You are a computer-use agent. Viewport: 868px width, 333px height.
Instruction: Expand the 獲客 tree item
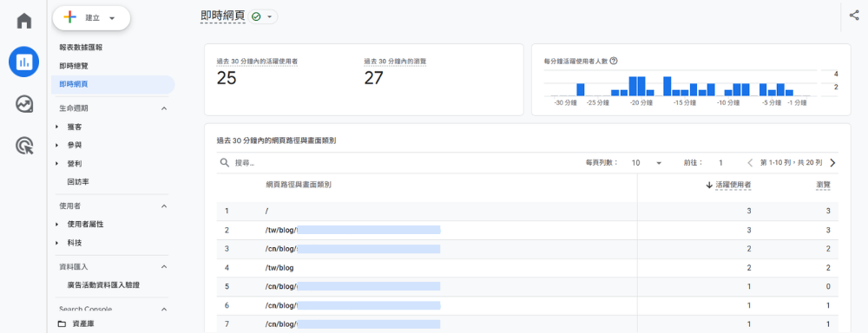57,127
